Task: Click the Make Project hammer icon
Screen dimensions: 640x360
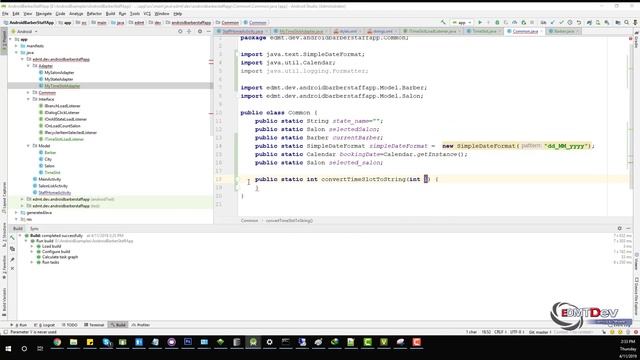Action: (x=443, y=22)
